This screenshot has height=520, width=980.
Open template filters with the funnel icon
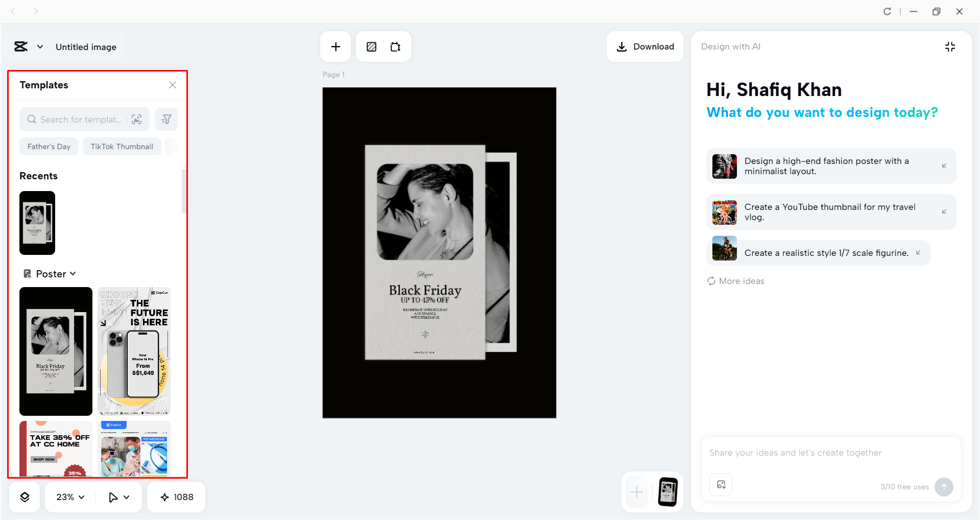click(x=166, y=119)
